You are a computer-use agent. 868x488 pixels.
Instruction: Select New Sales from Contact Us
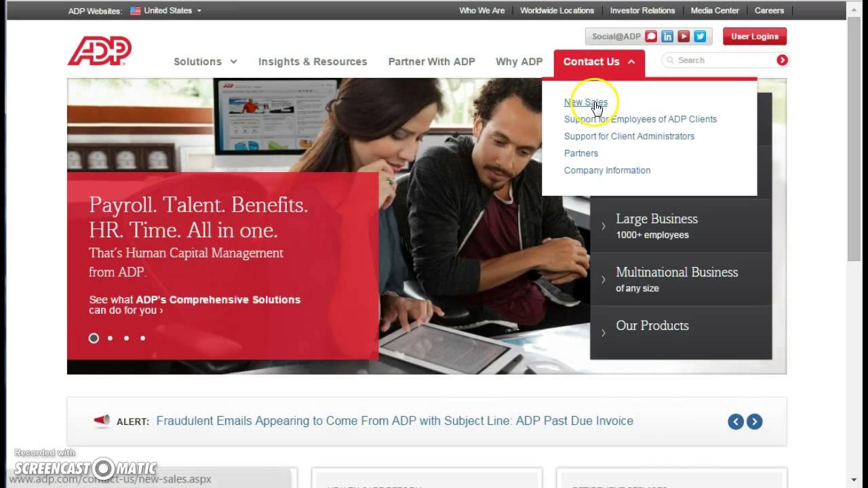(586, 102)
